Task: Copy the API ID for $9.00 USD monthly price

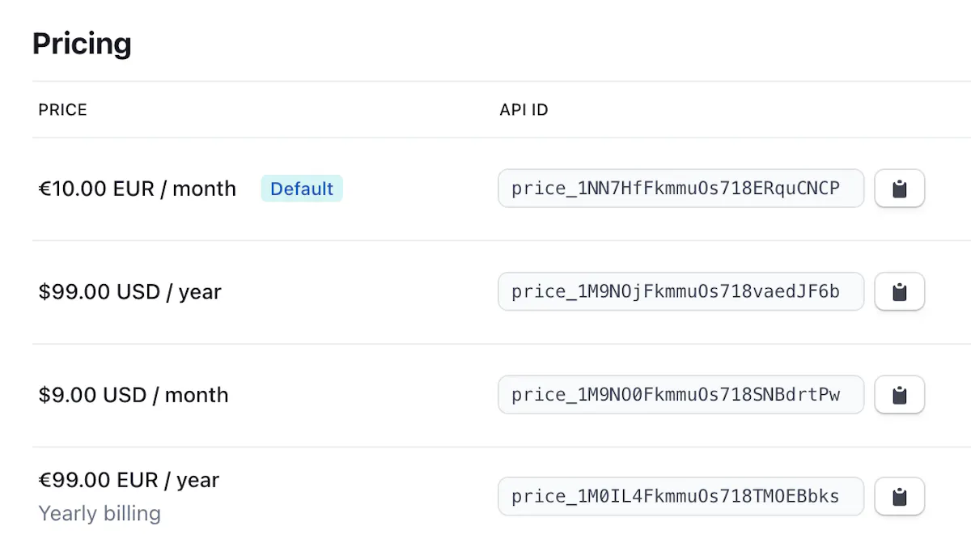Action: pyautogui.click(x=899, y=395)
